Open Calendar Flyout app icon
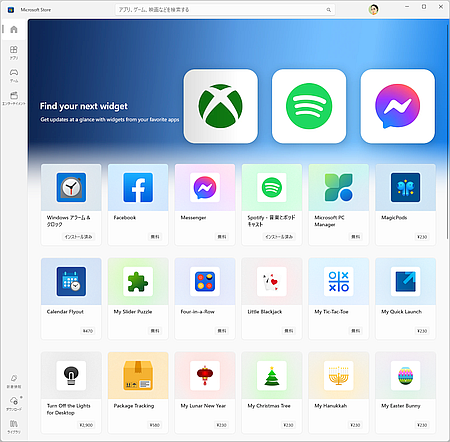Image resolution: width=450 pixels, height=442 pixels. pos(71,281)
